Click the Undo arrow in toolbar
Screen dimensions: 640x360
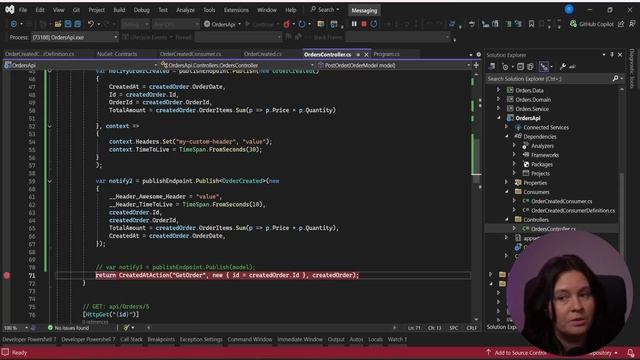click(91, 24)
